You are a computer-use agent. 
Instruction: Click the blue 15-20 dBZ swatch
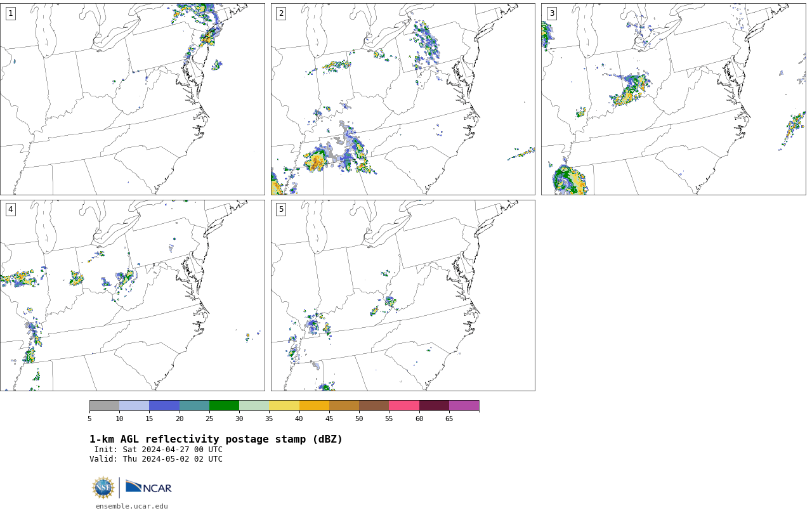click(x=164, y=406)
